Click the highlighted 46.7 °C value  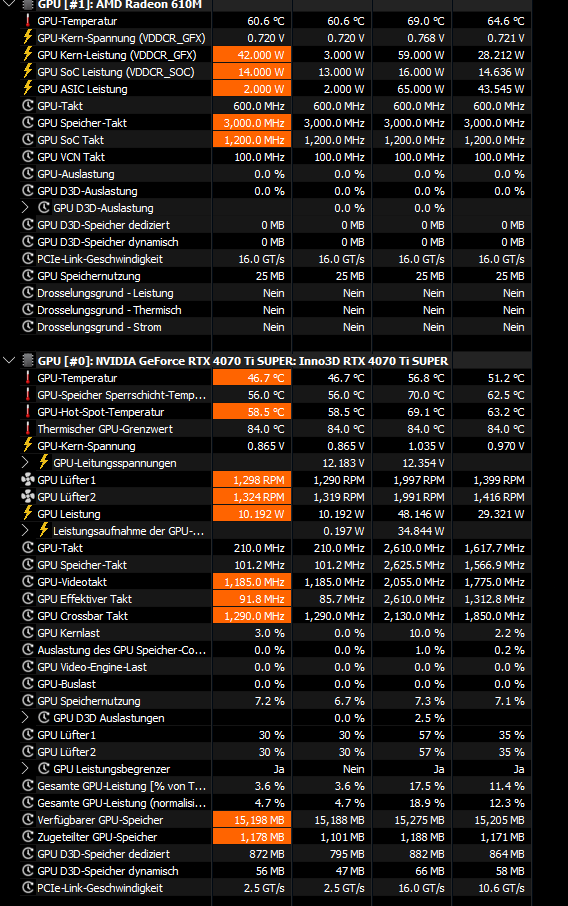point(252,378)
